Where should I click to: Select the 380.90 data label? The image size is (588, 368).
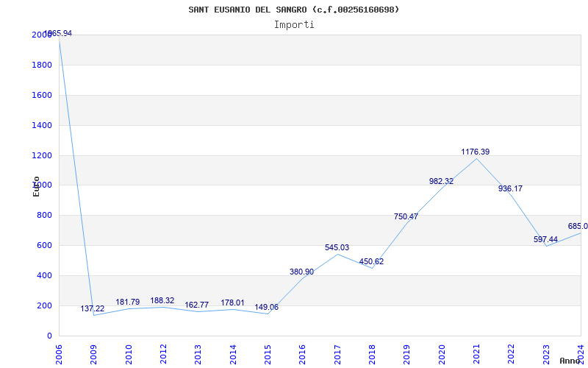tap(301, 272)
